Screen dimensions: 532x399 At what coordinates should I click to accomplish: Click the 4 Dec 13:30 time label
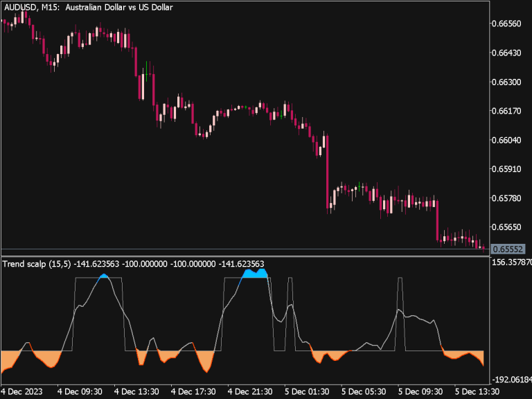point(136,391)
